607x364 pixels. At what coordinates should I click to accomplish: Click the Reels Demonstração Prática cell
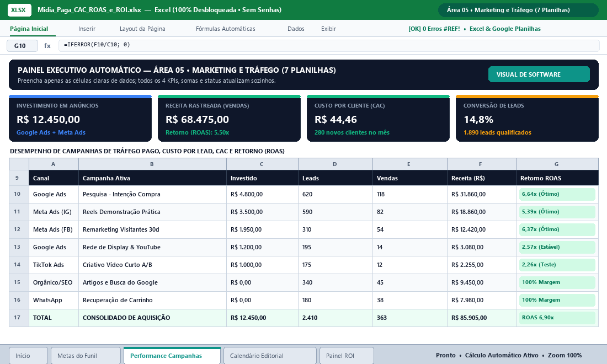[152, 212]
